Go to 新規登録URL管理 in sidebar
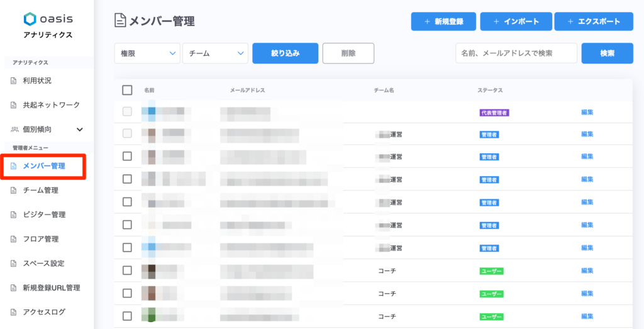Viewport: 644px width, 329px height. (52, 288)
